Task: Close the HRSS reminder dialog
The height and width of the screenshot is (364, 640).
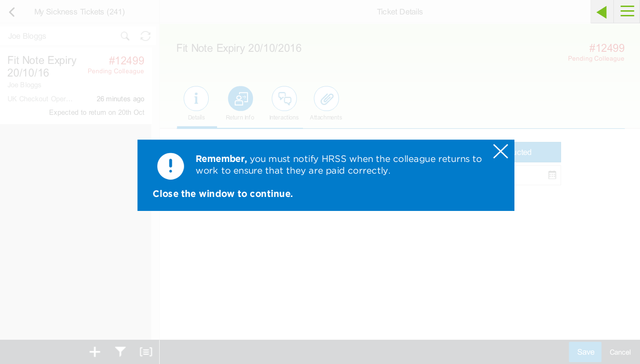Action: tap(500, 151)
